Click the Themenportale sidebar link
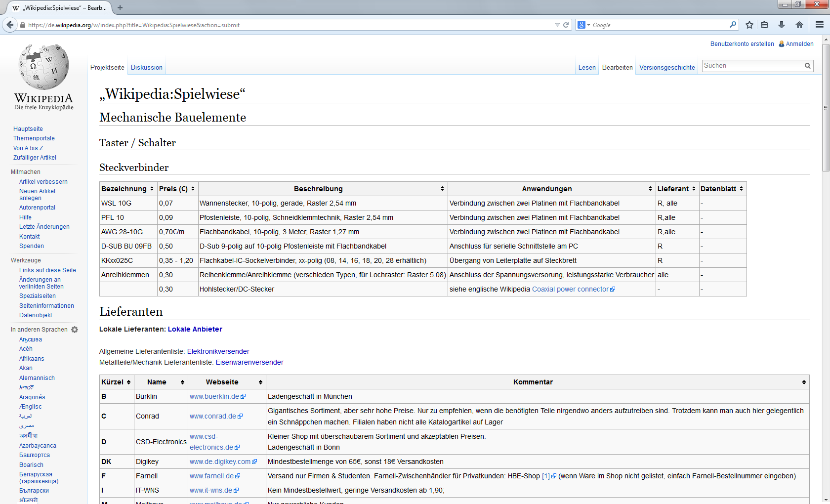The height and width of the screenshot is (504, 830). tap(34, 138)
